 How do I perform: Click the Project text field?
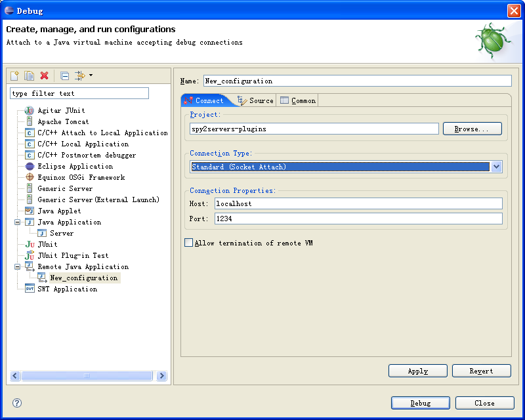tap(314, 129)
